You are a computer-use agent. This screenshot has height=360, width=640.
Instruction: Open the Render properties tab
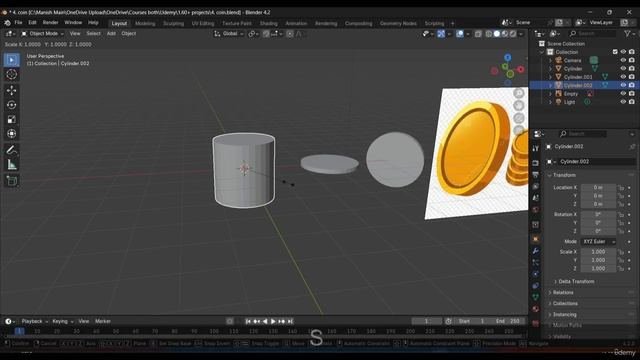click(x=536, y=163)
